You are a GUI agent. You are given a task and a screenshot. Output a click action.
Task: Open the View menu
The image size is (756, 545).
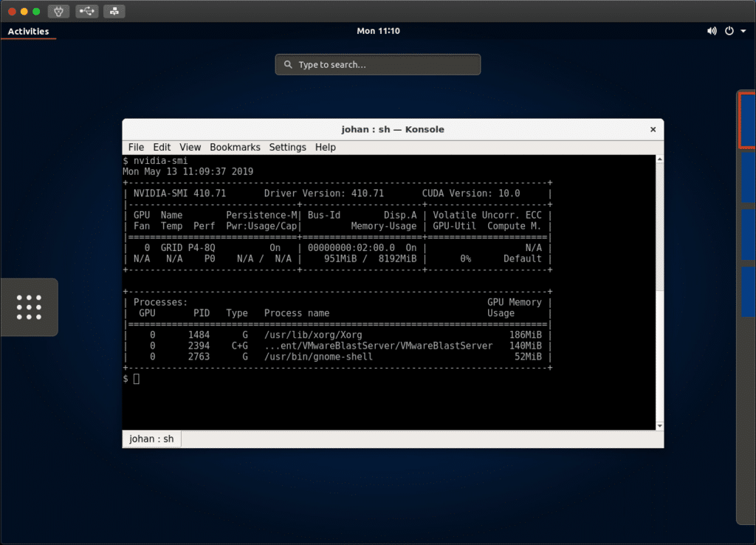pos(190,147)
